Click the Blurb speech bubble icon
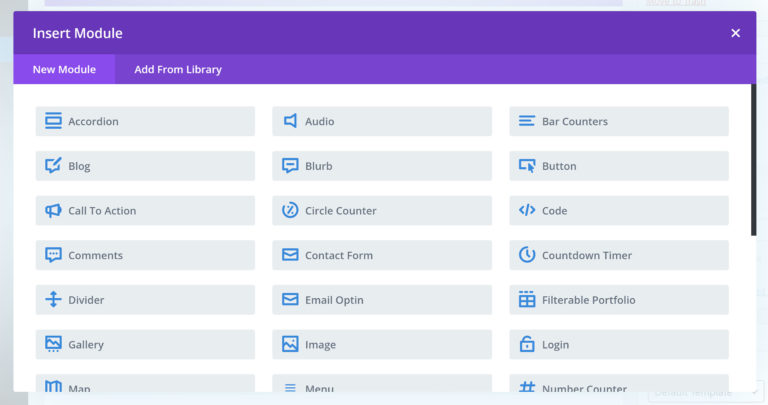Viewport: 768px width, 405px height. tap(290, 166)
